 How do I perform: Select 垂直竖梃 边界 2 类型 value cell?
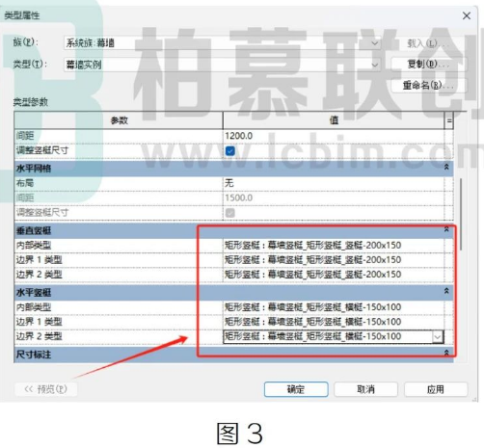[x=334, y=275]
